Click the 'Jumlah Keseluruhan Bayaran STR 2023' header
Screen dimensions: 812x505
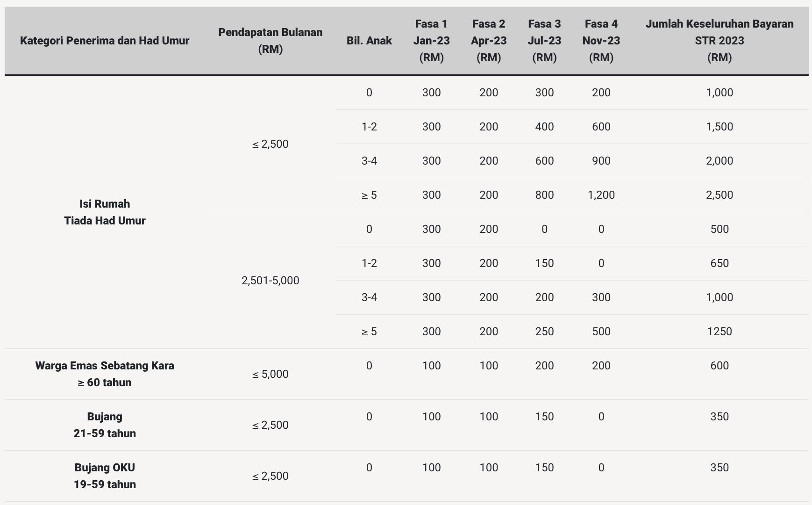719,41
